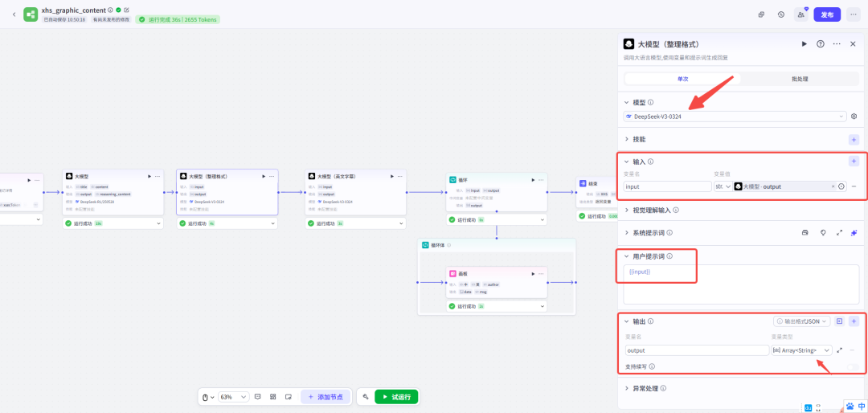Click the AI optimize sparkle icon for 系统提示词
868x413 pixels.
[853, 232]
